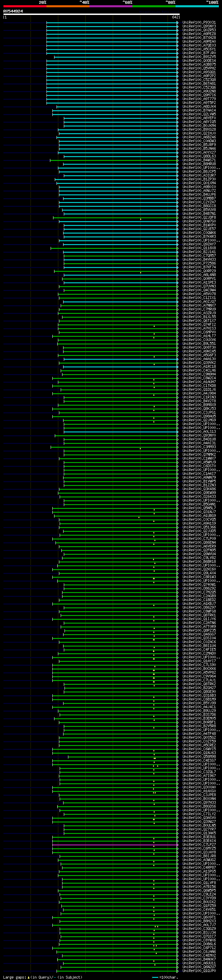Select hit label UniRef100_C4RP87
The image size is (222, 980).
tap(199, 867)
